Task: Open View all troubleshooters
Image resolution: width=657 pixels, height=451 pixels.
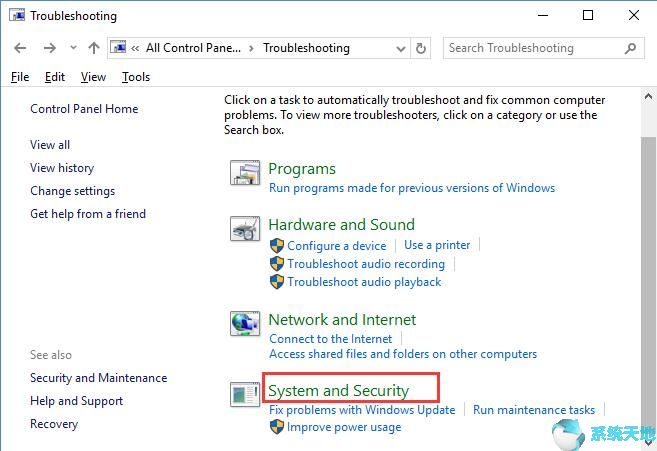Action: coord(50,145)
